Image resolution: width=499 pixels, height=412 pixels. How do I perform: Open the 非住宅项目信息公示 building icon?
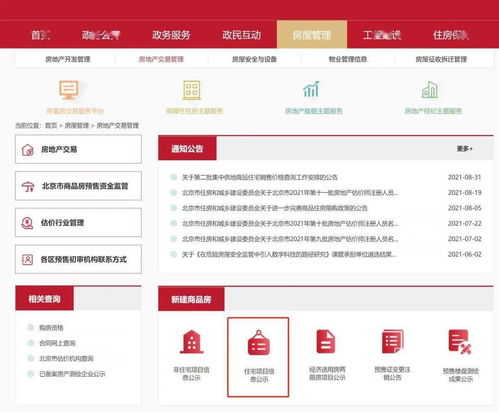click(192, 342)
